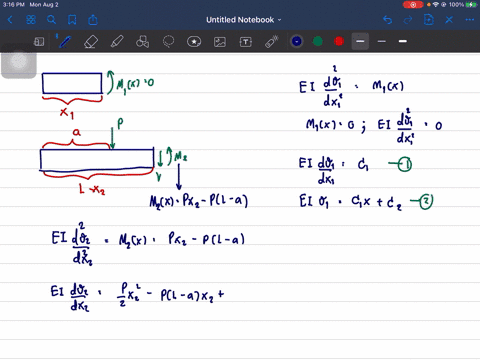
Task: Tap the circled equation number 2
Action: pos(426,202)
